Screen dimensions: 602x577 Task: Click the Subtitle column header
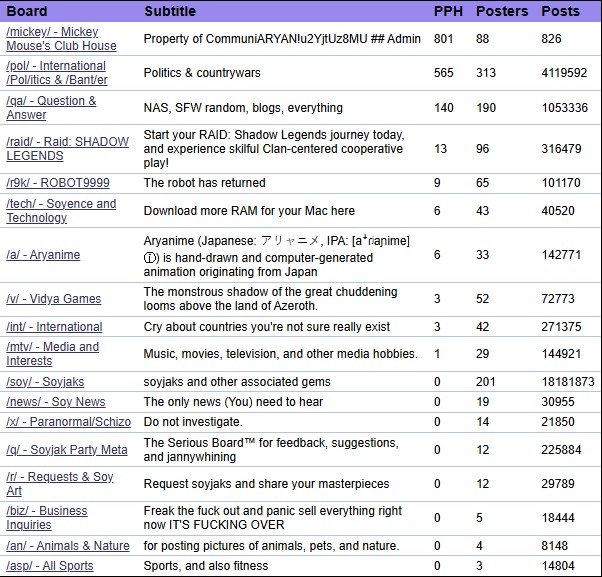[x=170, y=11]
